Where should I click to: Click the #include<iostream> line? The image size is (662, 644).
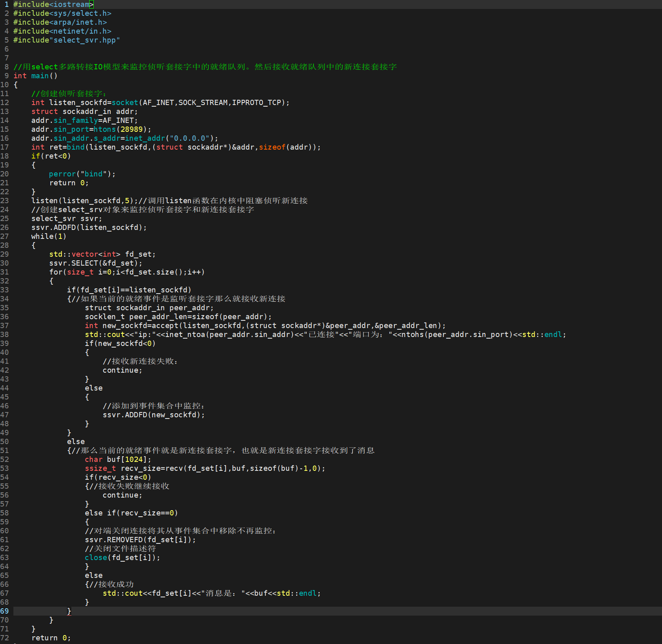tap(54, 4)
